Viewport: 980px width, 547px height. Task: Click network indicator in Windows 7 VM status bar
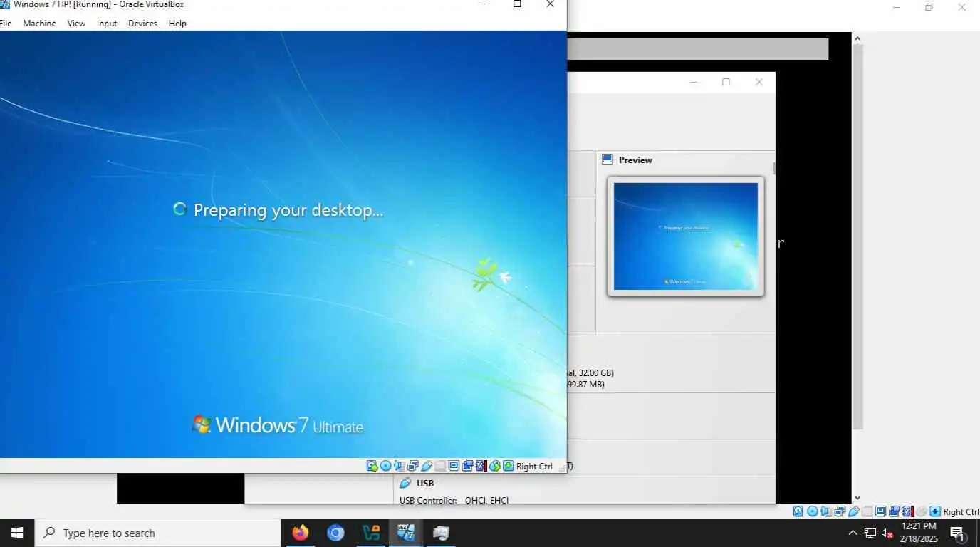coord(413,466)
